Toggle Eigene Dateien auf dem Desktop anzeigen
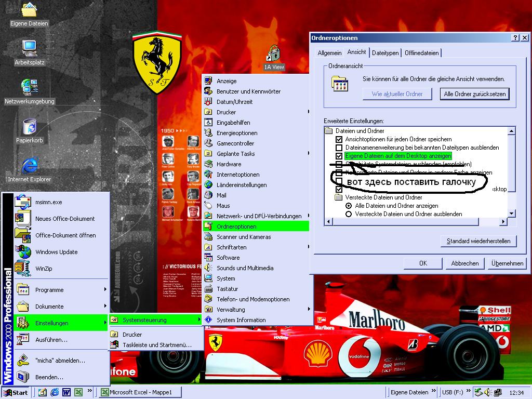This screenshot has height=399, width=532. (339, 156)
